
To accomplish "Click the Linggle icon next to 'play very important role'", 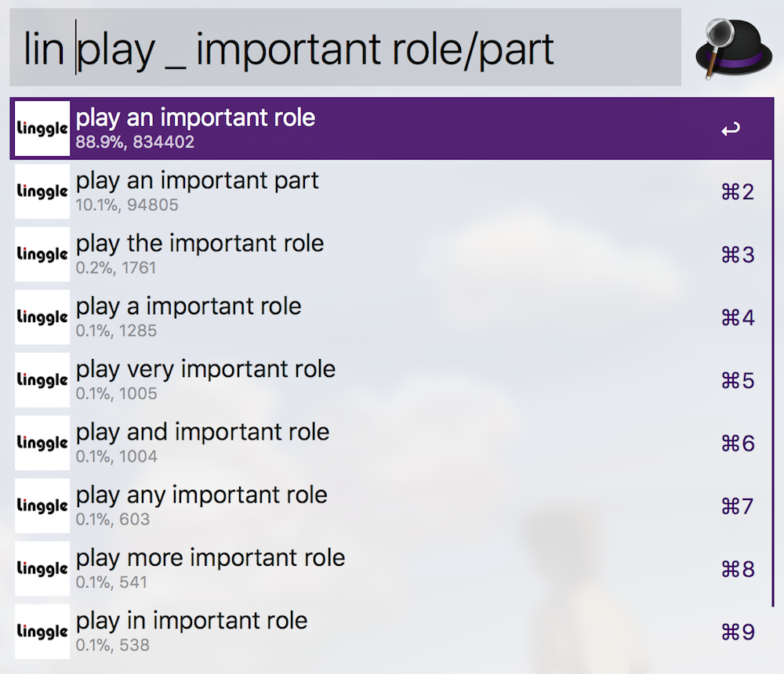I will [42, 380].
